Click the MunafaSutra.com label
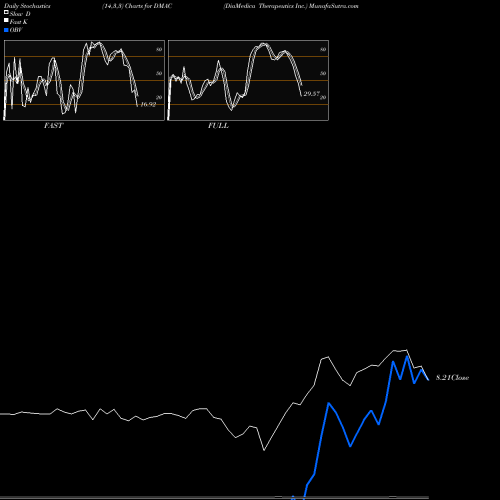Image resolution: width=500 pixels, height=500 pixels. 334,6
